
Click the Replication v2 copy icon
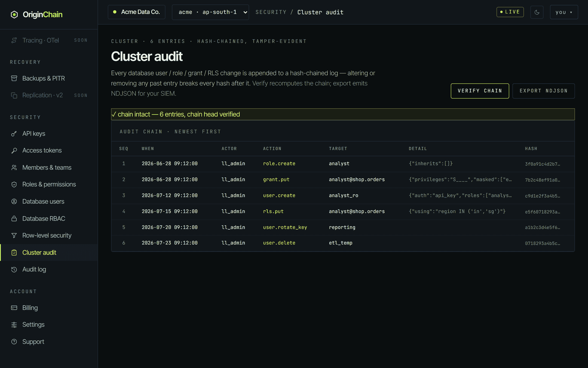[x=14, y=95]
